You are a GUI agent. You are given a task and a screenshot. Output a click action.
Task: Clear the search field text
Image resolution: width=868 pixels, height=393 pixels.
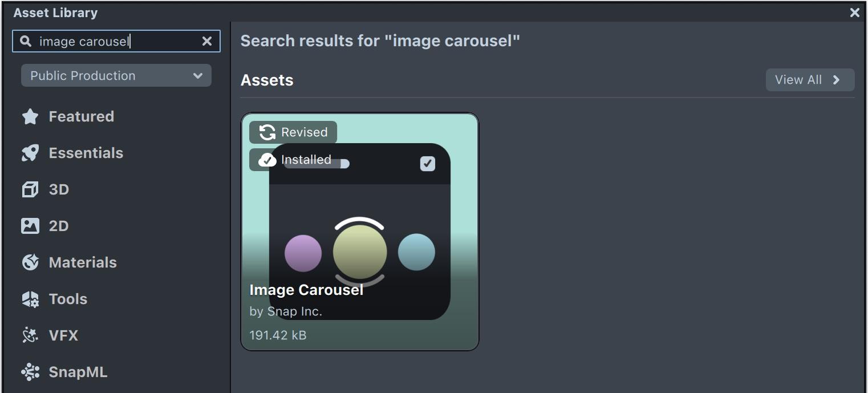pos(207,41)
